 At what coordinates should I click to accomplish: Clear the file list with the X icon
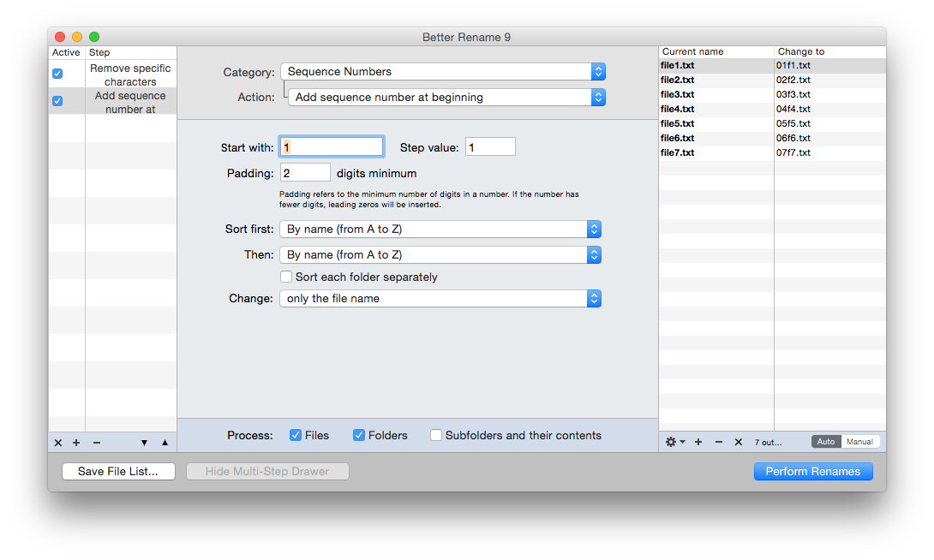(738, 442)
